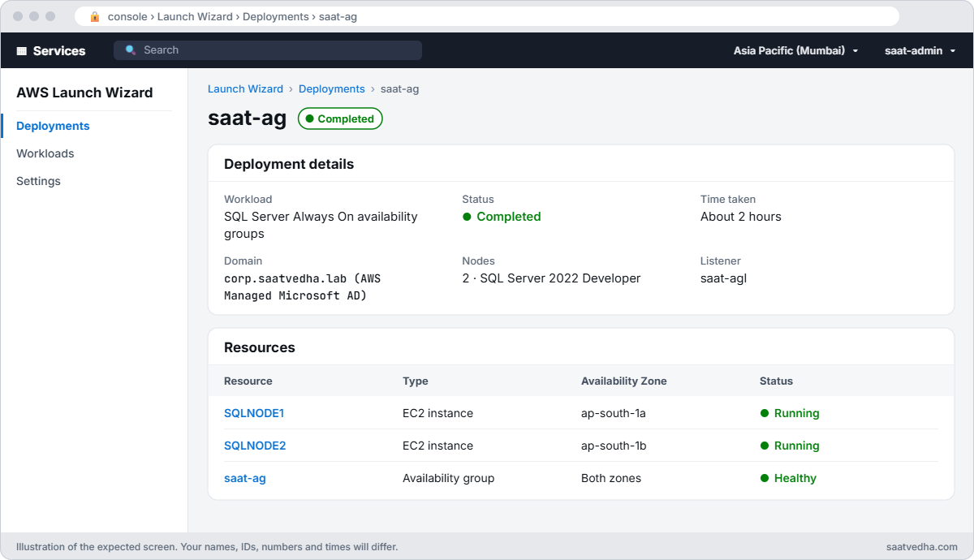Click the About 2 hours value
The height and width of the screenshot is (560, 974).
coord(741,217)
